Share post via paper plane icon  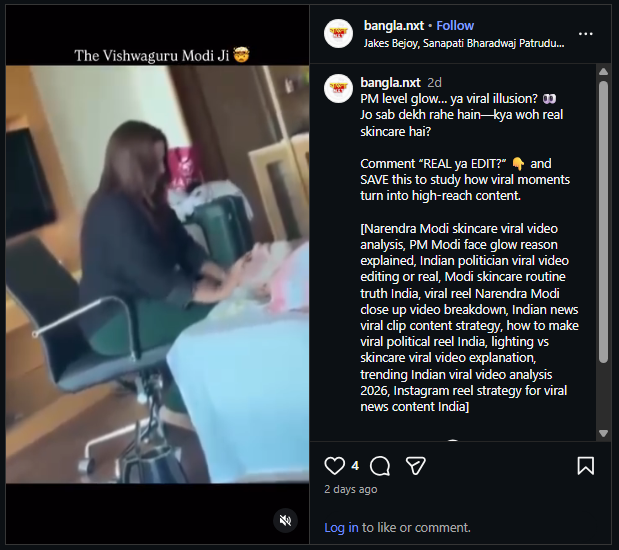416,466
